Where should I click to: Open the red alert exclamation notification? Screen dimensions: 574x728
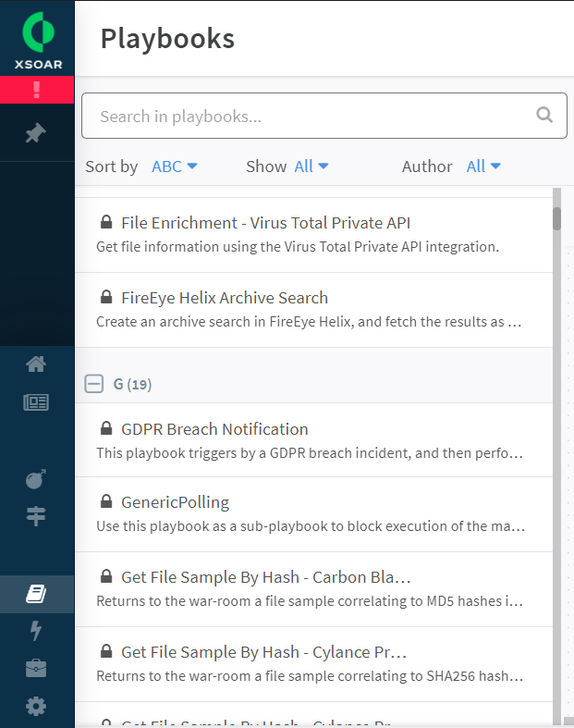[x=37, y=90]
